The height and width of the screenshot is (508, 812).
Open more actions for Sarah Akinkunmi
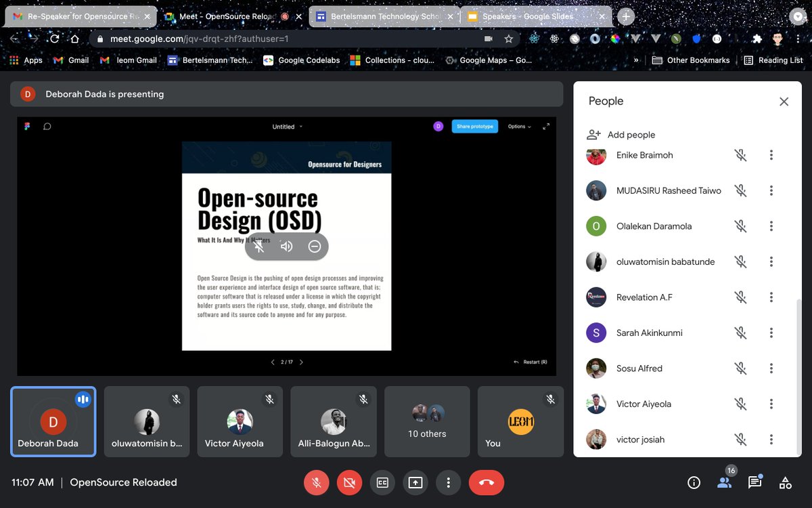[771, 333]
